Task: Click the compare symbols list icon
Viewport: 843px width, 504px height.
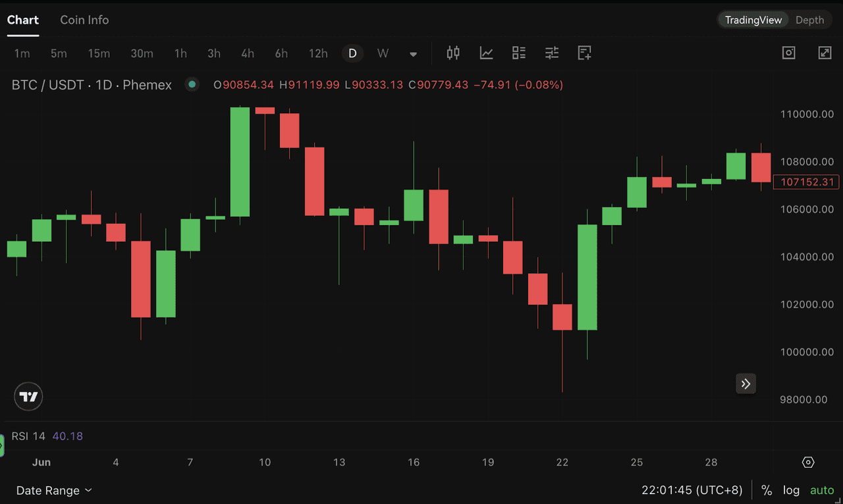Action: pyautogui.click(x=519, y=53)
